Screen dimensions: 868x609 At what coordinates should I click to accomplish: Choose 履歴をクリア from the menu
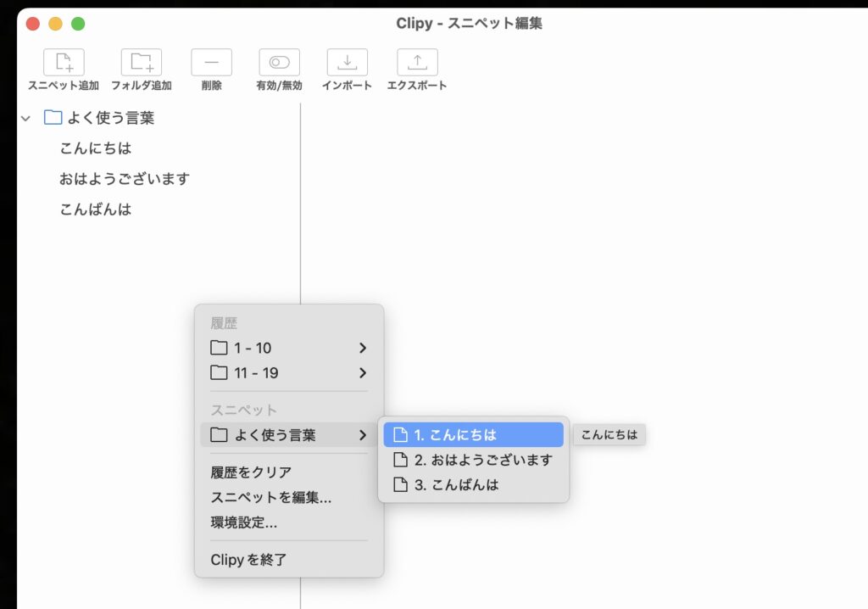click(251, 472)
